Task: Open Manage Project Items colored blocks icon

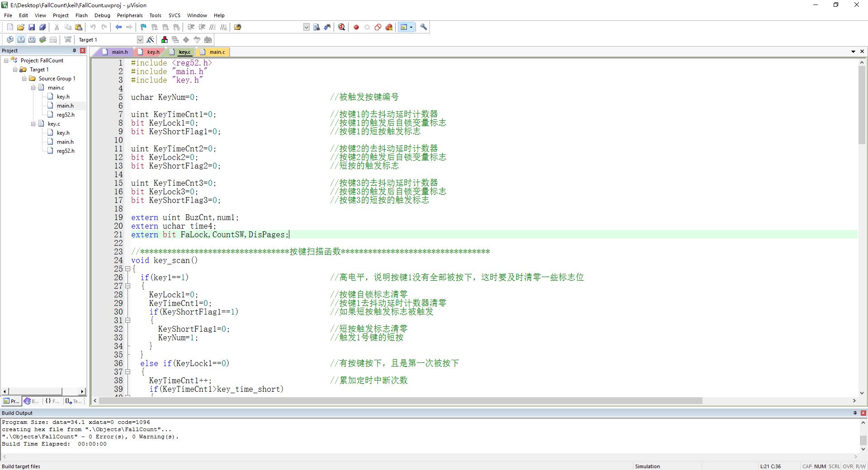Action: 165,40
